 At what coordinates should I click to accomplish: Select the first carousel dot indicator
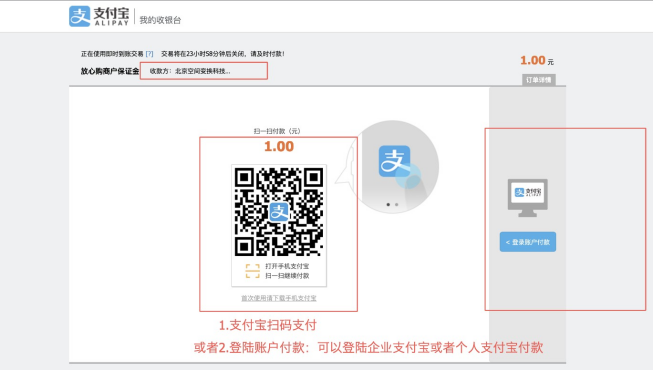388,204
